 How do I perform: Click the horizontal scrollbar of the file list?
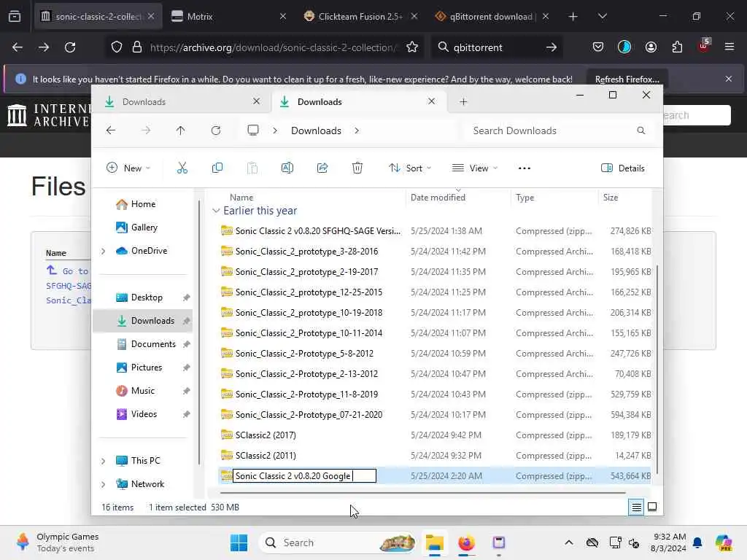pos(422,493)
